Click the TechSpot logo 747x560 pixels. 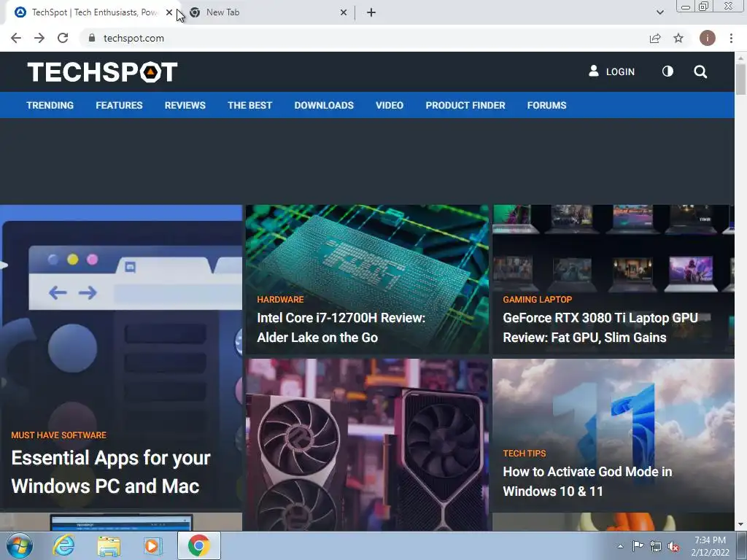[102, 72]
